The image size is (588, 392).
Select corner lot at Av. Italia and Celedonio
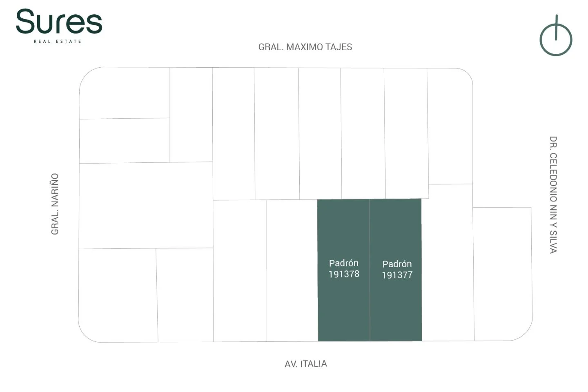point(503,273)
